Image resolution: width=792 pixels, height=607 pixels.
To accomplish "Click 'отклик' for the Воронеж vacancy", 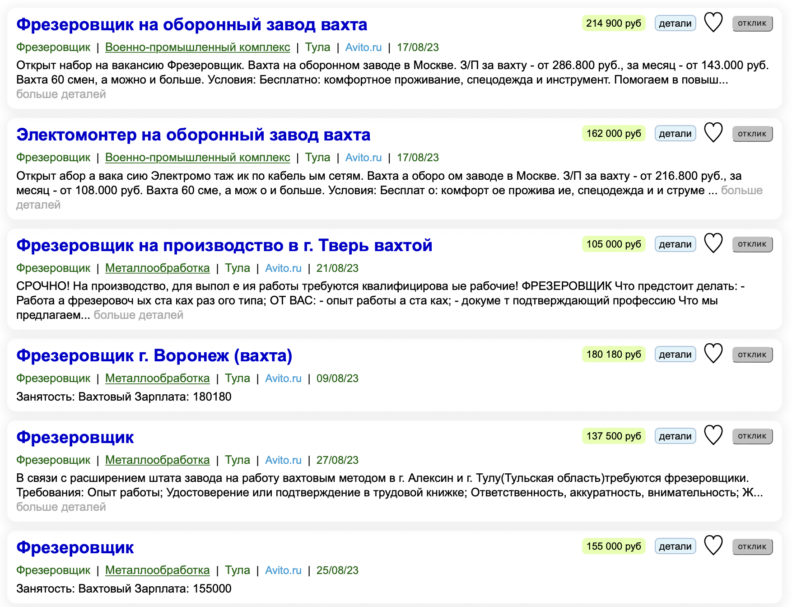I will (x=752, y=354).
